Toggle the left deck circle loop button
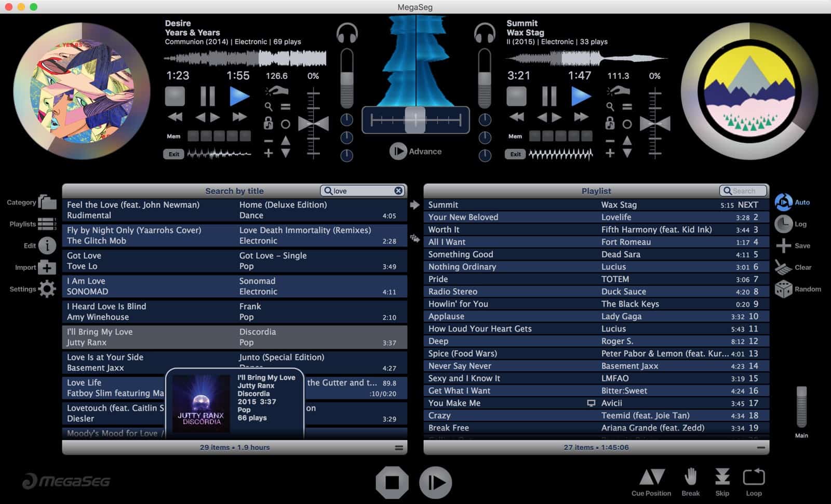The image size is (831, 504). [285, 124]
